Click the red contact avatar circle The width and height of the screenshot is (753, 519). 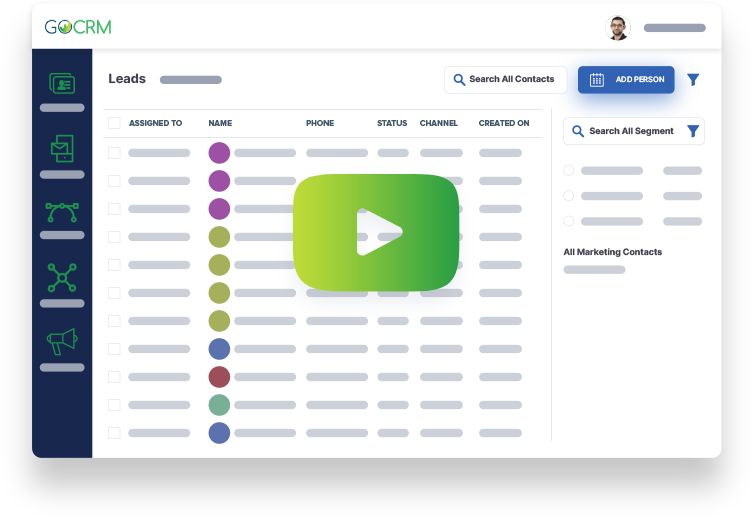coord(219,377)
